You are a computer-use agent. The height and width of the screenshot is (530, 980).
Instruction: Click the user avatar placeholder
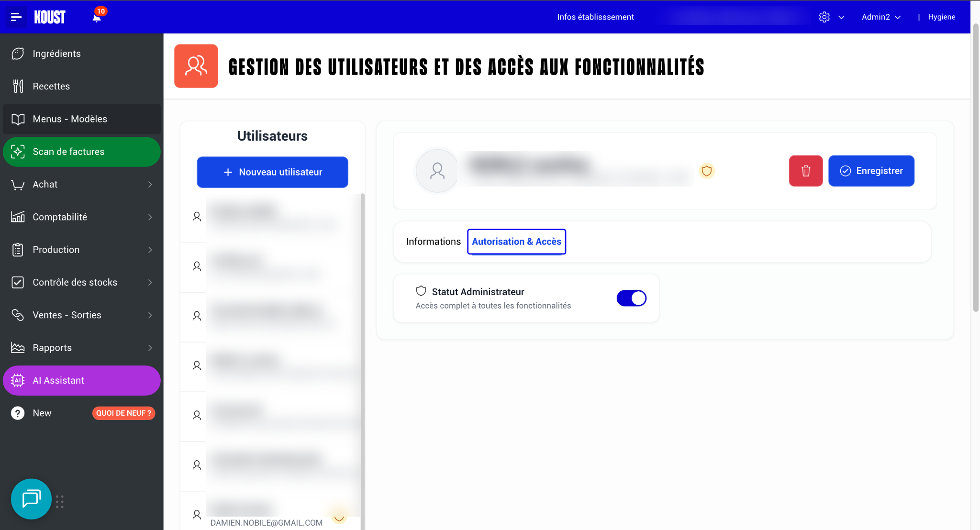pos(437,171)
